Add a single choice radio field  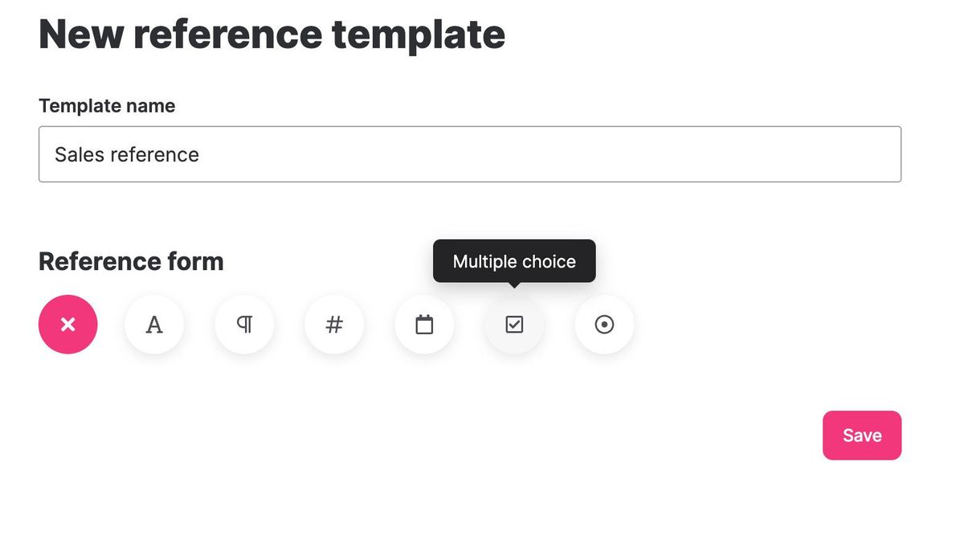pyautogui.click(x=604, y=325)
